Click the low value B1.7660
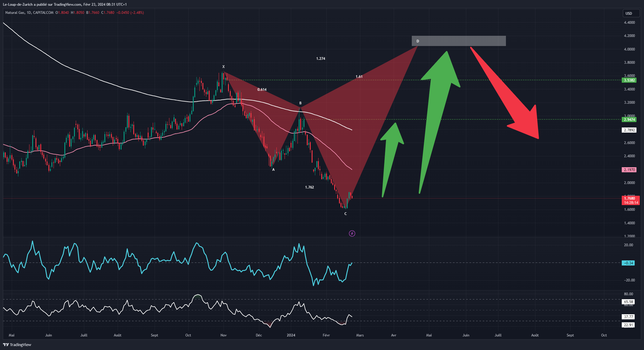The image size is (644, 350). click(x=92, y=13)
